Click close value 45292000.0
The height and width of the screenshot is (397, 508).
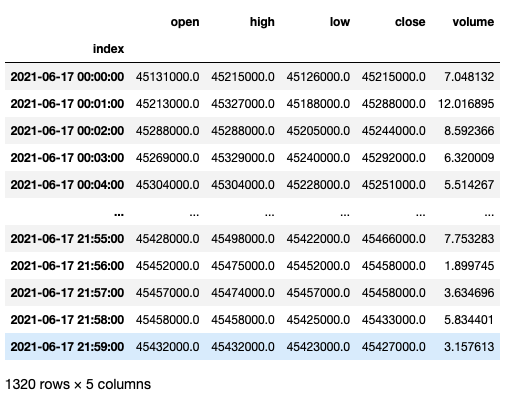(x=393, y=158)
